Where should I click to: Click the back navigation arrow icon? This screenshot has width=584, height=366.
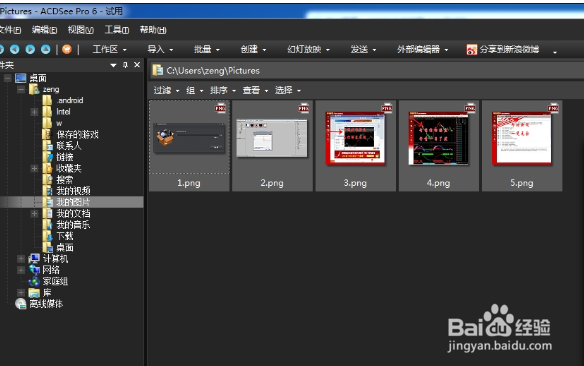15,49
